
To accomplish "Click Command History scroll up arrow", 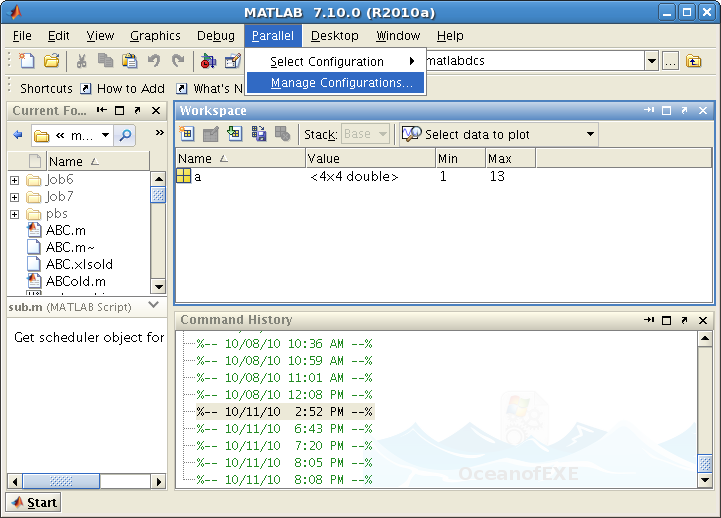I will (705, 339).
